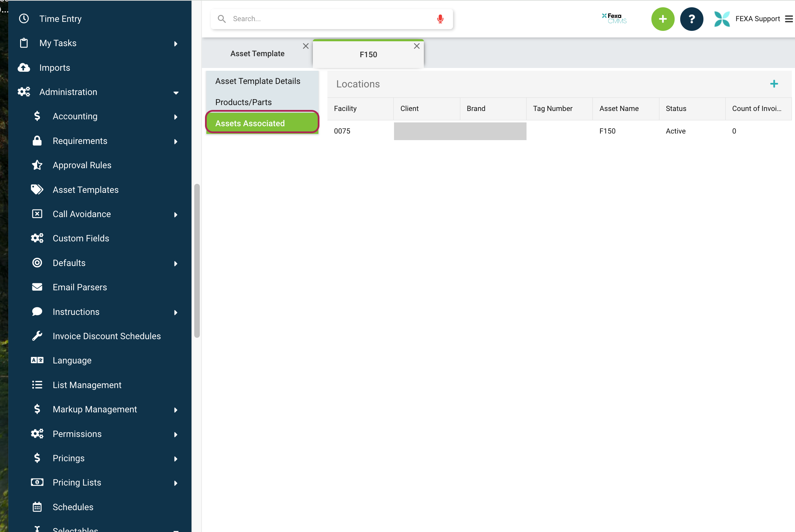Click the Active status cell
The height and width of the screenshot is (532, 795).
click(692, 131)
